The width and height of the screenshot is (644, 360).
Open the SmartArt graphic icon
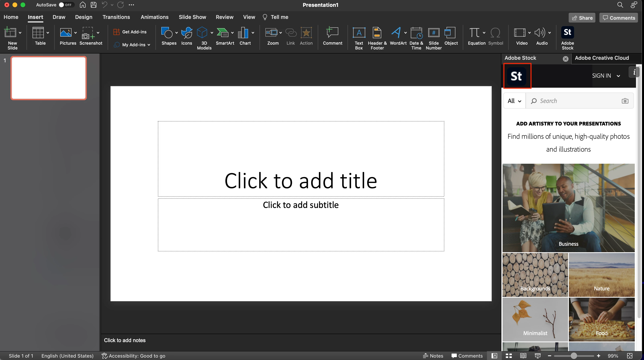pyautogui.click(x=223, y=33)
